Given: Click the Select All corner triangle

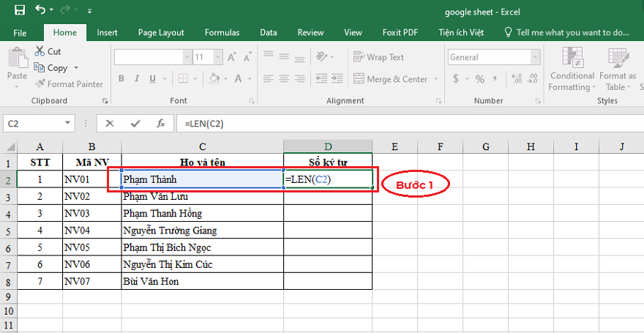Looking at the screenshot, I should [x=11, y=146].
